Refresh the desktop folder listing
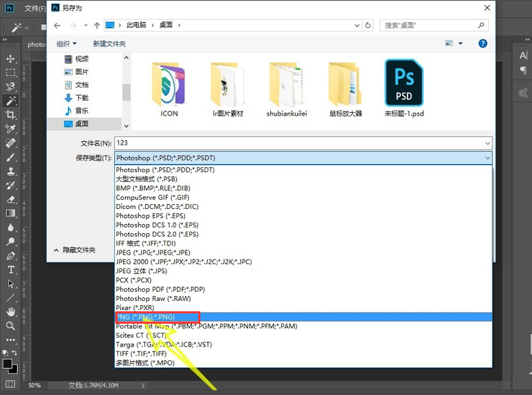The height and width of the screenshot is (395, 532). (368, 25)
